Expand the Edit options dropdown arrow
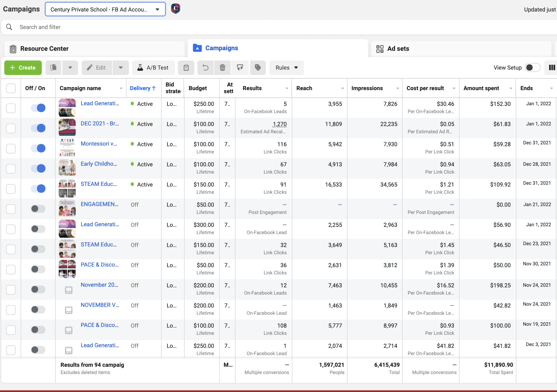Viewport: 557px width, 392px height. (x=121, y=67)
